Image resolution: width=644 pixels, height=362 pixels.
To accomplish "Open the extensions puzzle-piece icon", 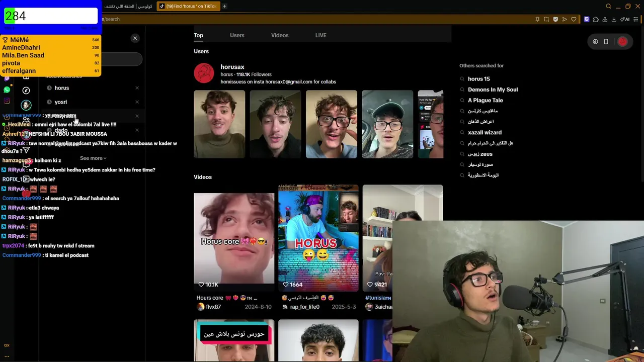I will tap(596, 19).
